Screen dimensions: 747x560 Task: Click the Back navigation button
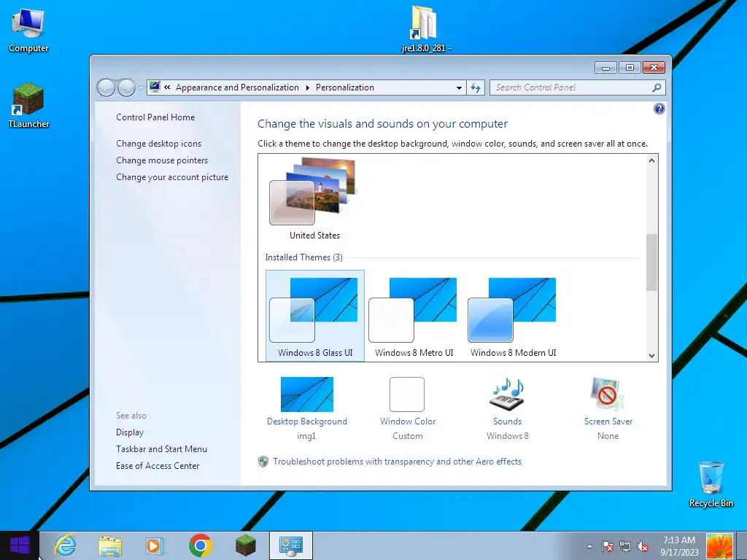[106, 87]
